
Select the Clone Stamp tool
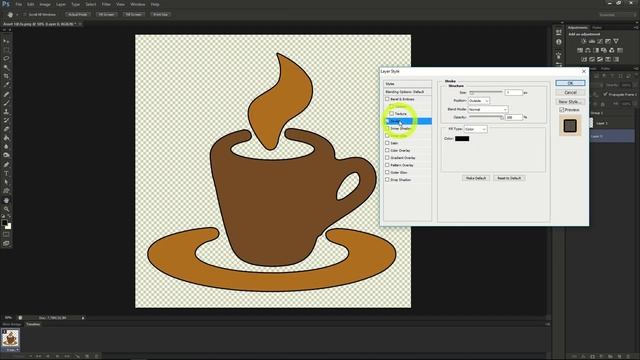(x=6, y=111)
